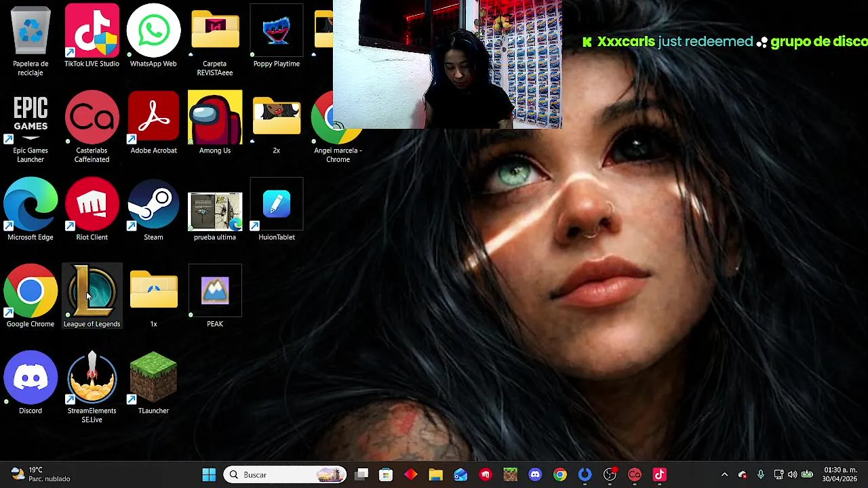
Task: Switch to Discord in the taskbar
Action: (535, 474)
